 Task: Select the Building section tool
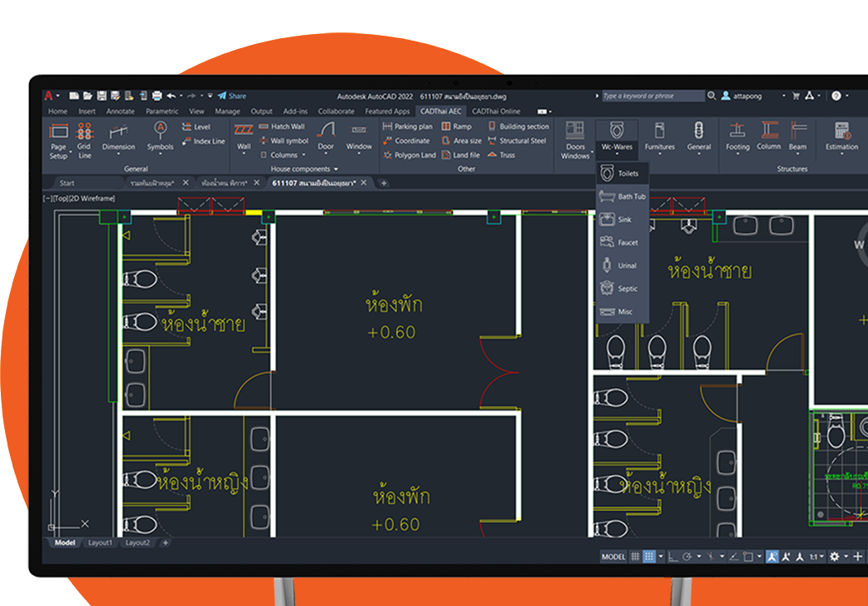coord(519,126)
